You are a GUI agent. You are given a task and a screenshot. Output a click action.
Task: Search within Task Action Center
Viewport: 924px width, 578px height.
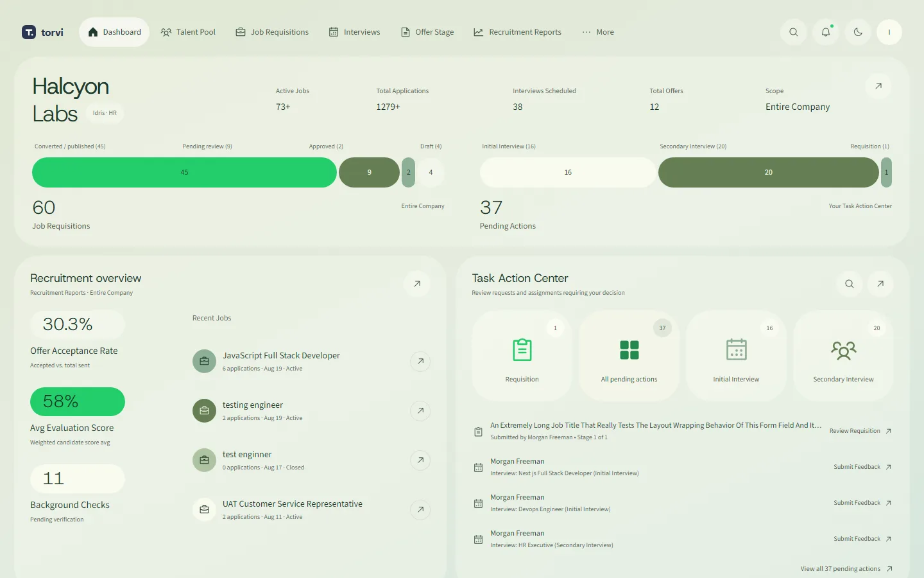(x=849, y=284)
